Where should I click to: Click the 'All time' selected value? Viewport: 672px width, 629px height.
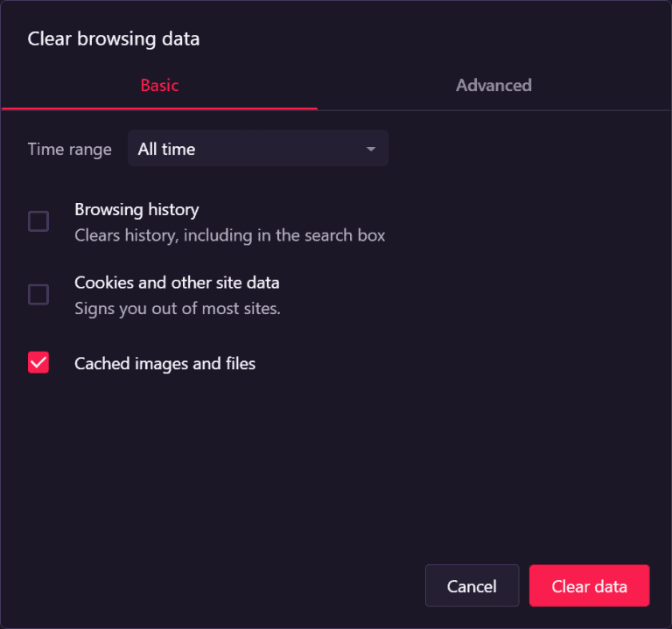coord(166,150)
